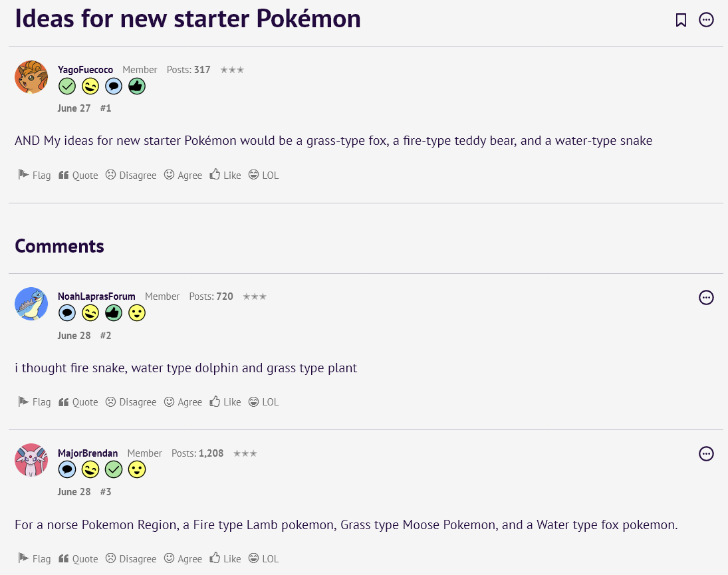728x575 pixels.
Task: Flag MajorBrendan's norse region comment
Action: click(35, 559)
